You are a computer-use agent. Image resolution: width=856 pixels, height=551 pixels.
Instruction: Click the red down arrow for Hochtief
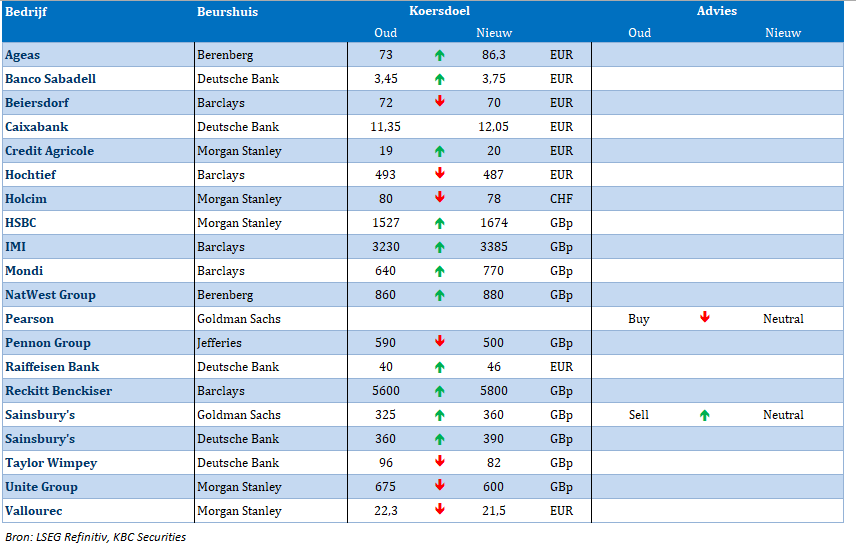[x=439, y=174]
